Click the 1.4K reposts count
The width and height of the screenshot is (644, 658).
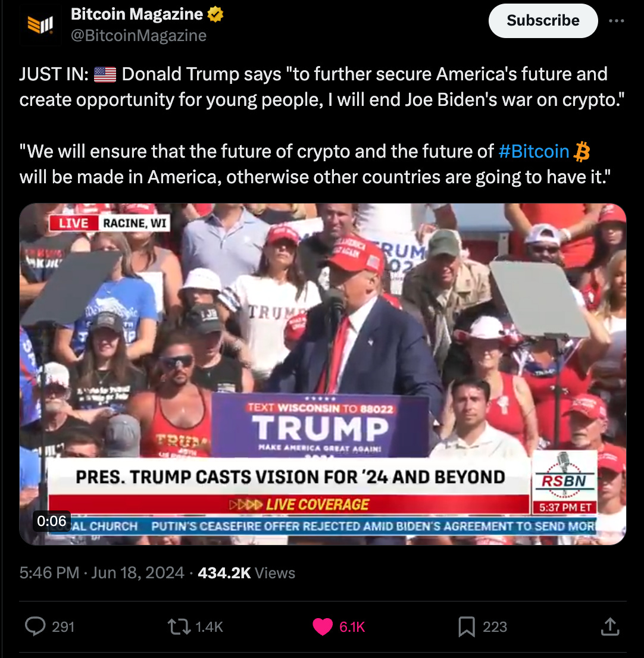(209, 627)
